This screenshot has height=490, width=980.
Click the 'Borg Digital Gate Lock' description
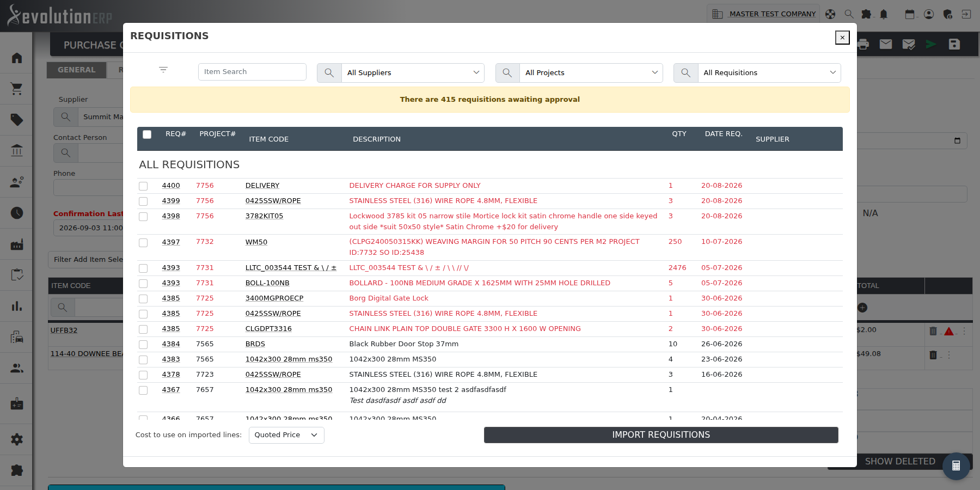tap(389, 298)
